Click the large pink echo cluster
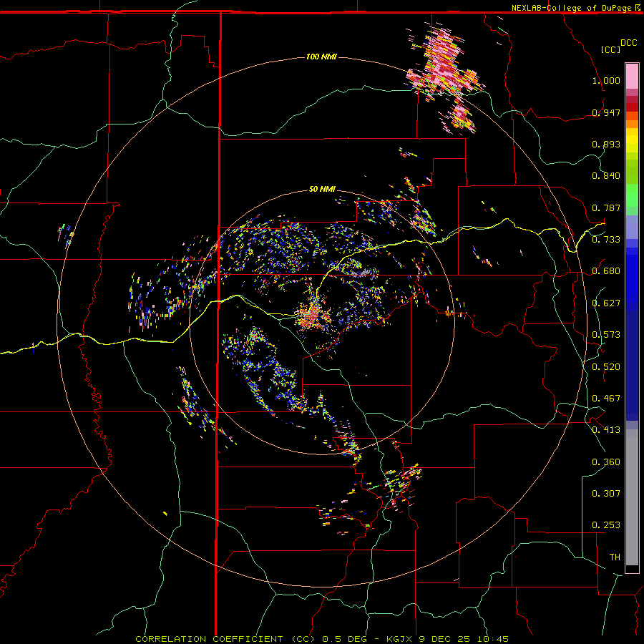 [443, 66]
